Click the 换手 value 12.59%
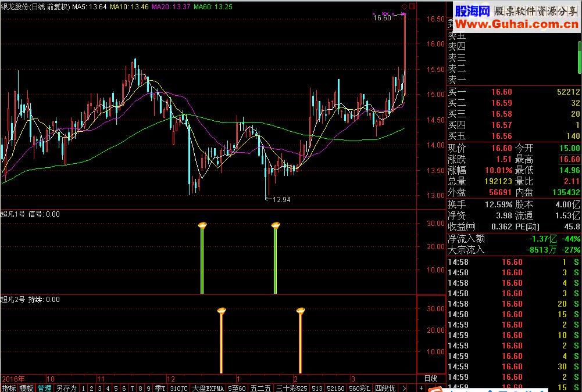582x392 pixels. (498, 204)
